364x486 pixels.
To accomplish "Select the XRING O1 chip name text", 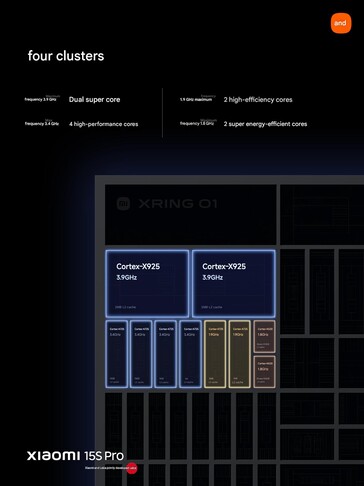I will [178, 203].
